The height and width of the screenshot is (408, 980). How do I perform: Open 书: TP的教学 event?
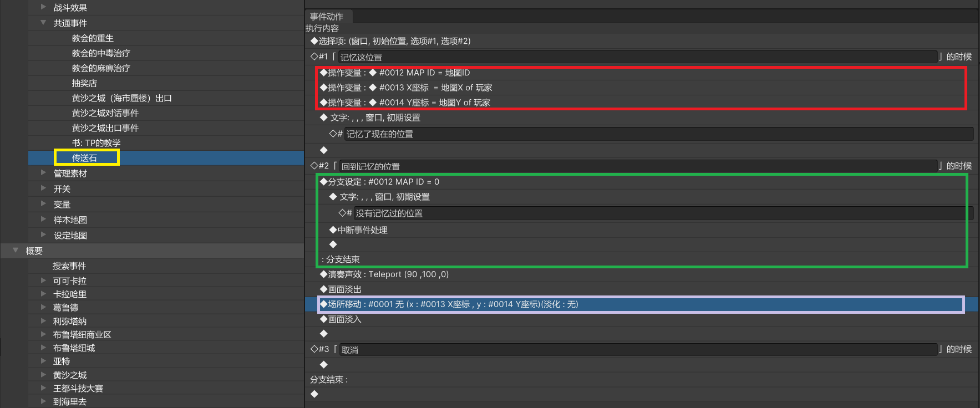(x=96, y=143)
